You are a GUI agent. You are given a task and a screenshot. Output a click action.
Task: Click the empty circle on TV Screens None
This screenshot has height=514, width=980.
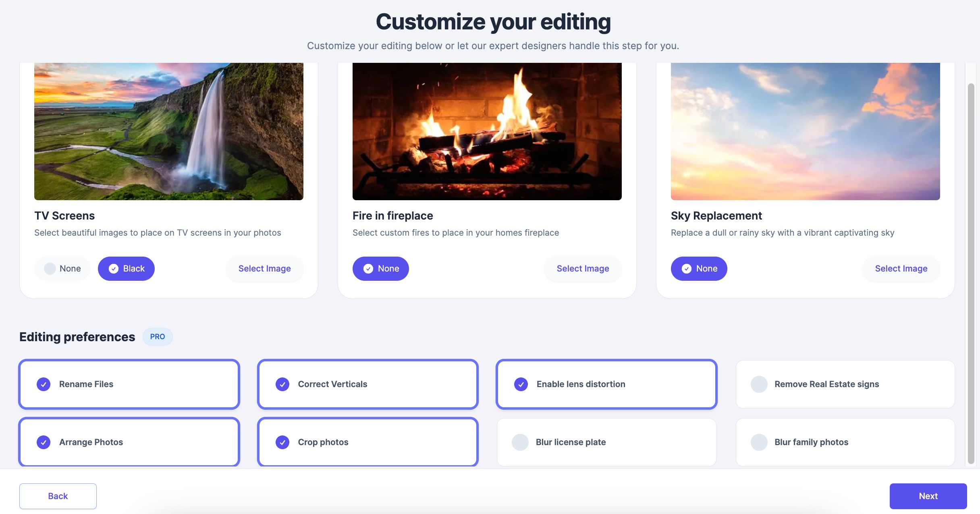pos(50,269)
